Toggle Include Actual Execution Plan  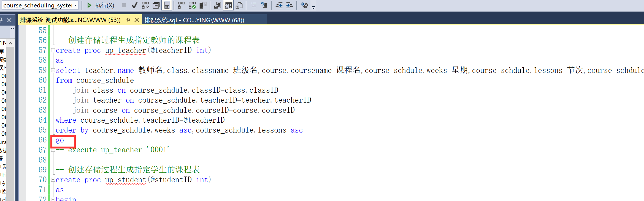pos(181,5)
